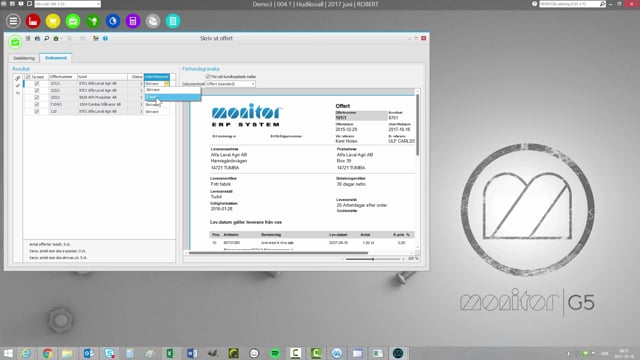Click the green Sales badge in Skriv ut offert window

15,42
